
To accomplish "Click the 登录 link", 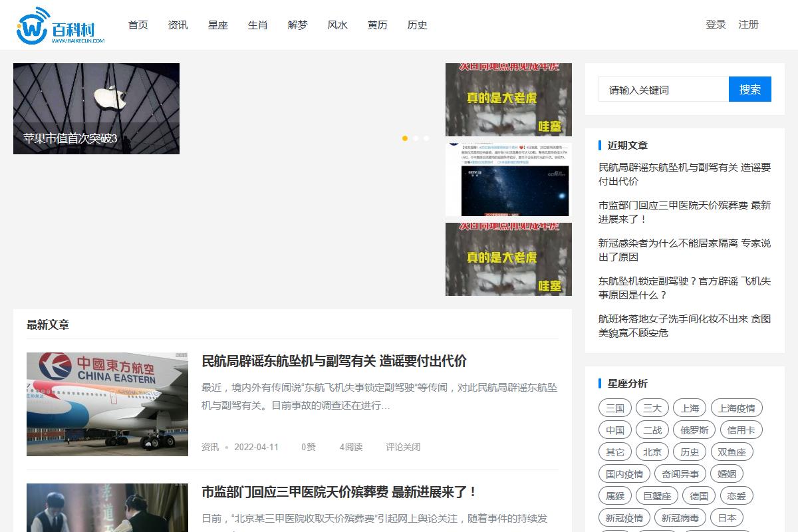I will (716, 25).
